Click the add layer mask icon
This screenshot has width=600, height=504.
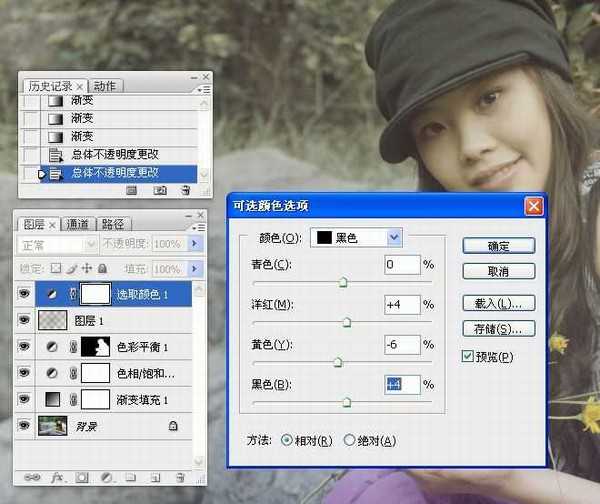click(x=83, y=478)
